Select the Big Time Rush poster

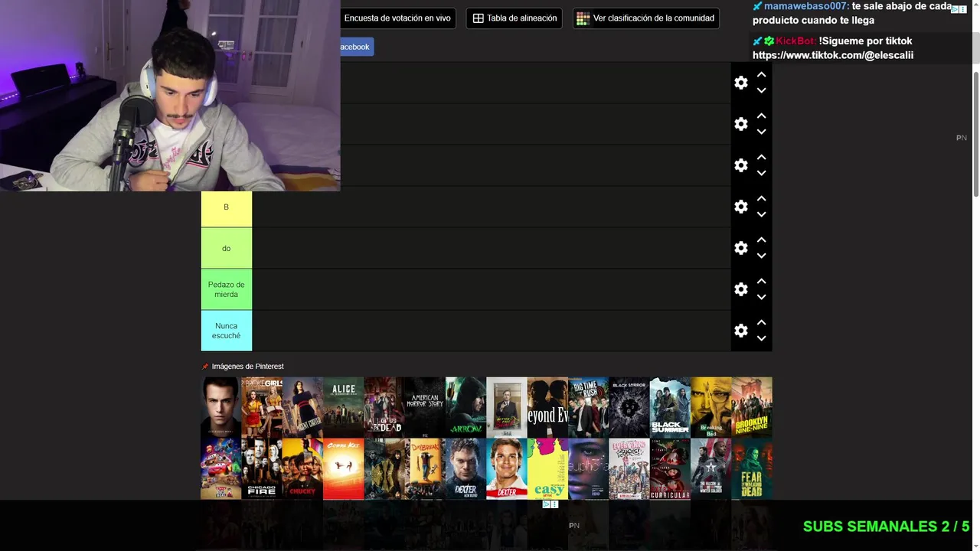(588, 407)
